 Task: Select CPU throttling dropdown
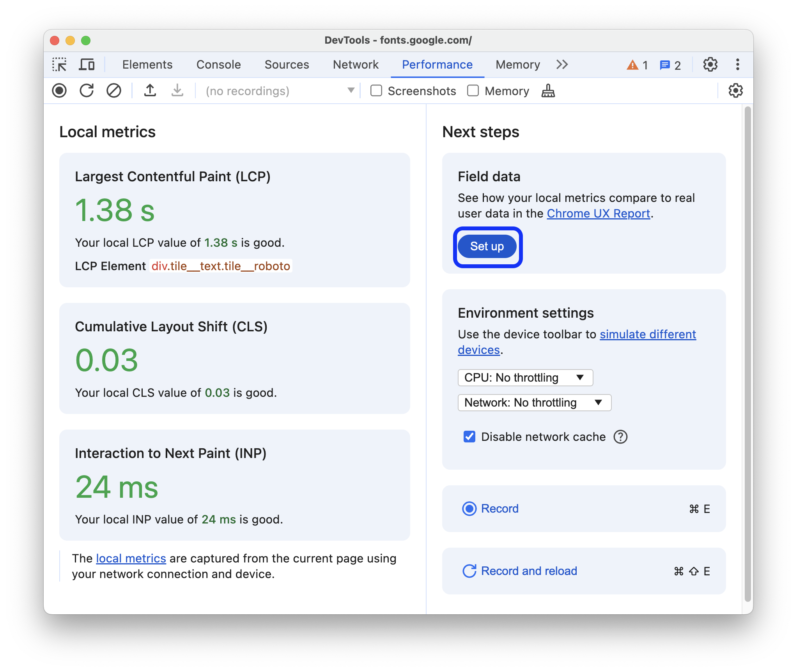pyautogui.click(x=525, y=377)
